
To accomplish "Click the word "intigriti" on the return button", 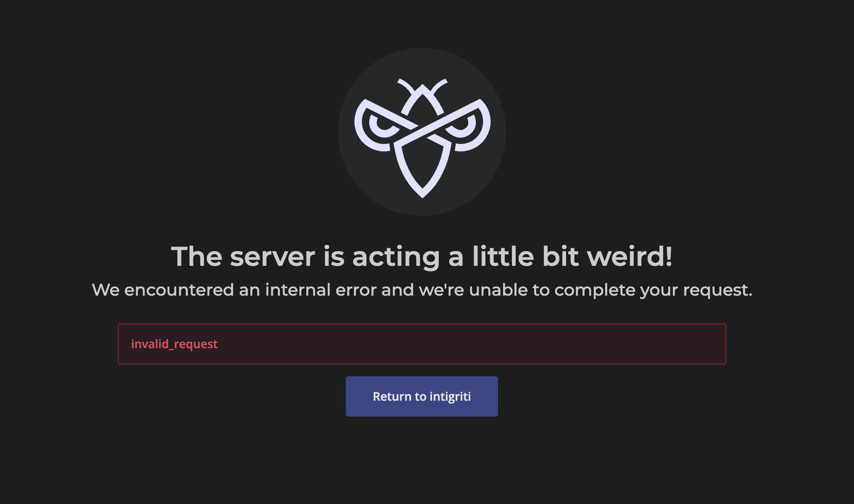I will click(450, 396).
